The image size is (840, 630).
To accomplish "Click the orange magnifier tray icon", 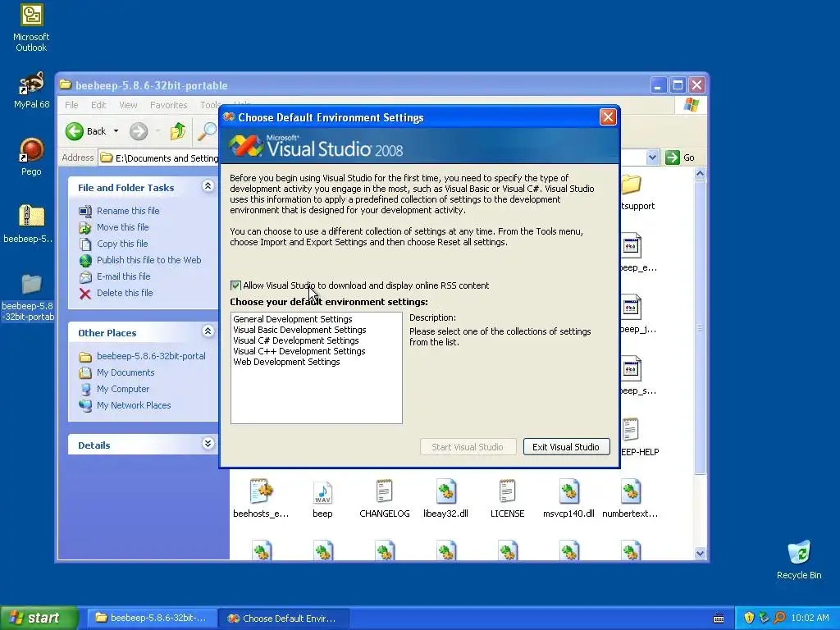I will coord(780,618).
